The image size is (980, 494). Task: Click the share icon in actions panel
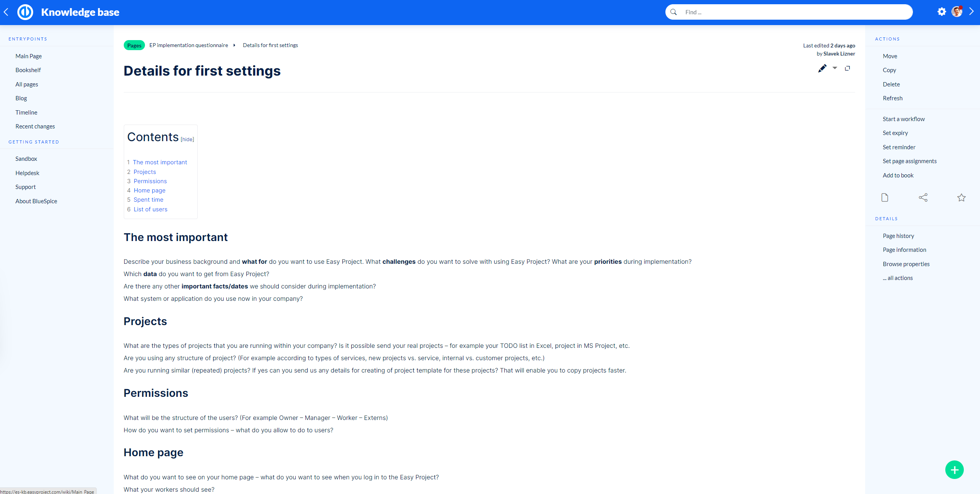[x=923, y=197]
